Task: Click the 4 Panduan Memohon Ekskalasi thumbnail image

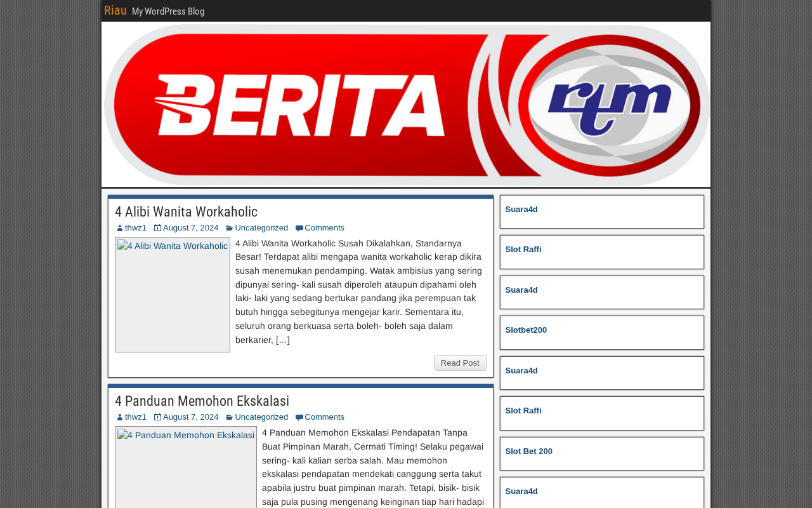Action: (186, 467)
